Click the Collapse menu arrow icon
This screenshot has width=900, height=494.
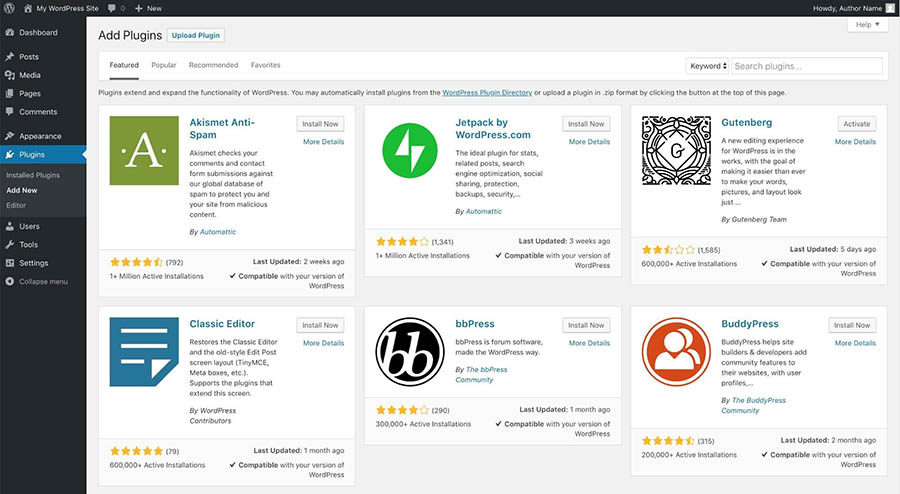click(x=10, y=281)
